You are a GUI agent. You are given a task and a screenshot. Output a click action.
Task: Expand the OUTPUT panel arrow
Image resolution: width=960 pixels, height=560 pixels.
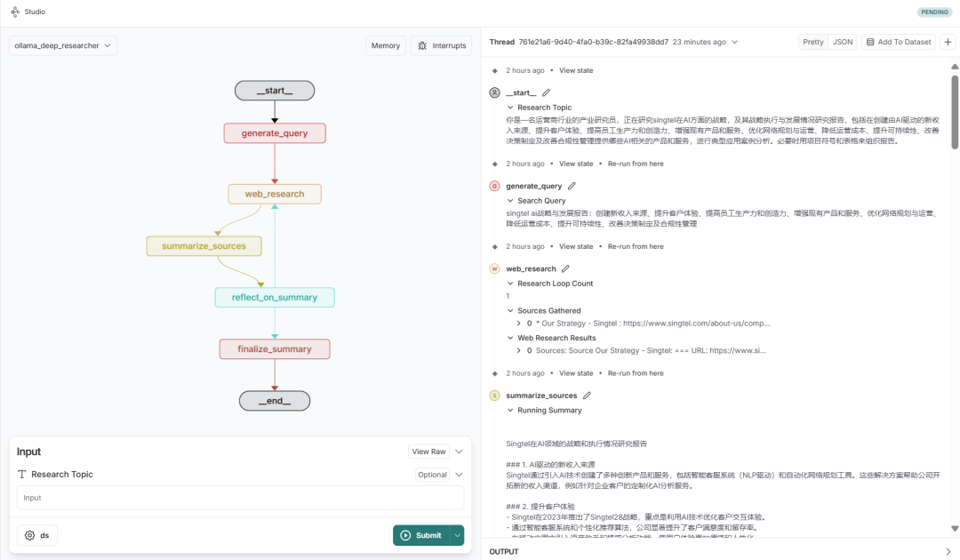pyautogui.click(x=948, y=551)
